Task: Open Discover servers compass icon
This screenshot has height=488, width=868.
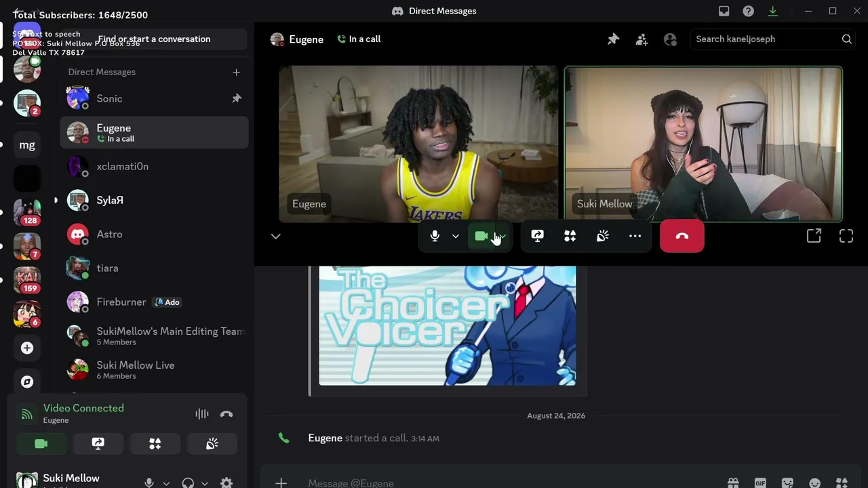Action: click(x=27, y=382)
